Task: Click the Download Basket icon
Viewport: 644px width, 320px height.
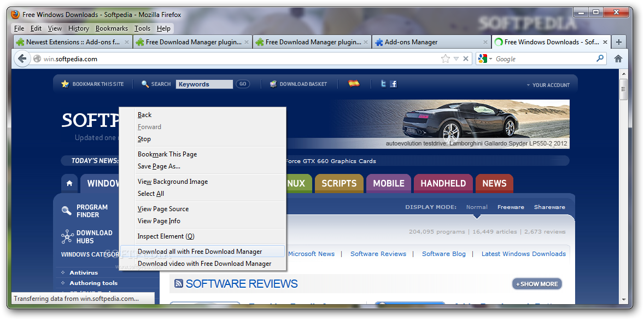Action: pos(273,84)
